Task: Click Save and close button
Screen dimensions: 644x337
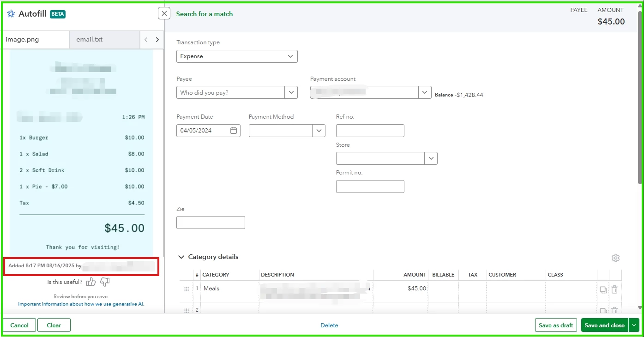Action: tap(605, 325)
